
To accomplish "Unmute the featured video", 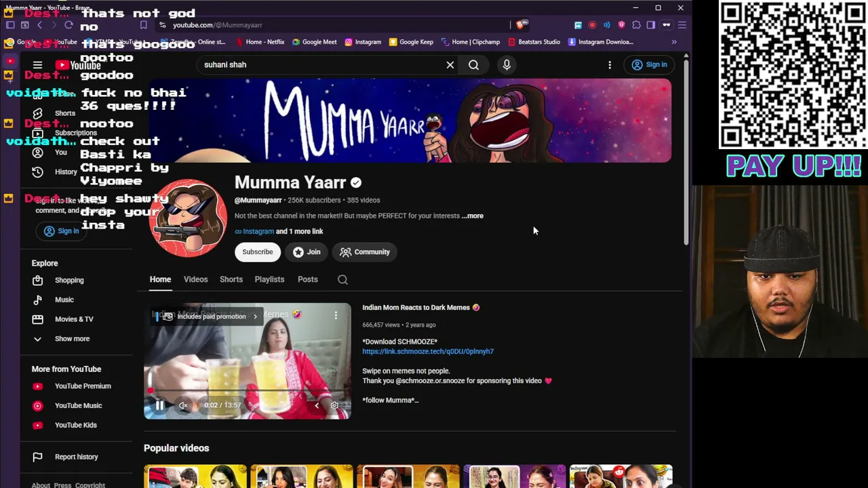I will tap(183, 405).
